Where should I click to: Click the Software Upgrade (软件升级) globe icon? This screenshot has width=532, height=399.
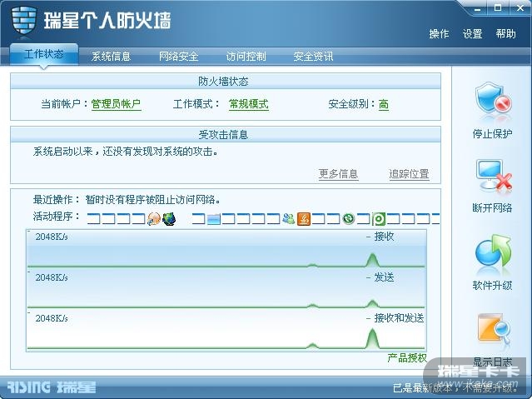[493, 252]
